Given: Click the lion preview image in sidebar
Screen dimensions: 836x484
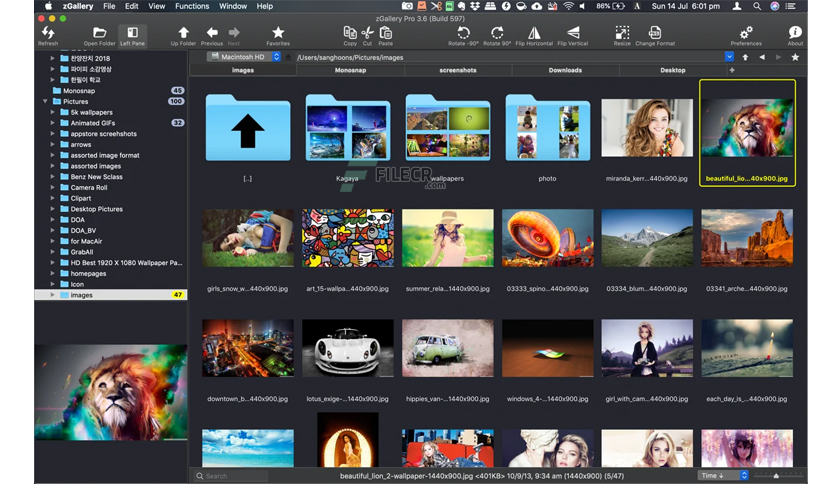Looking at the screenshot, I should tap(111, 392).
